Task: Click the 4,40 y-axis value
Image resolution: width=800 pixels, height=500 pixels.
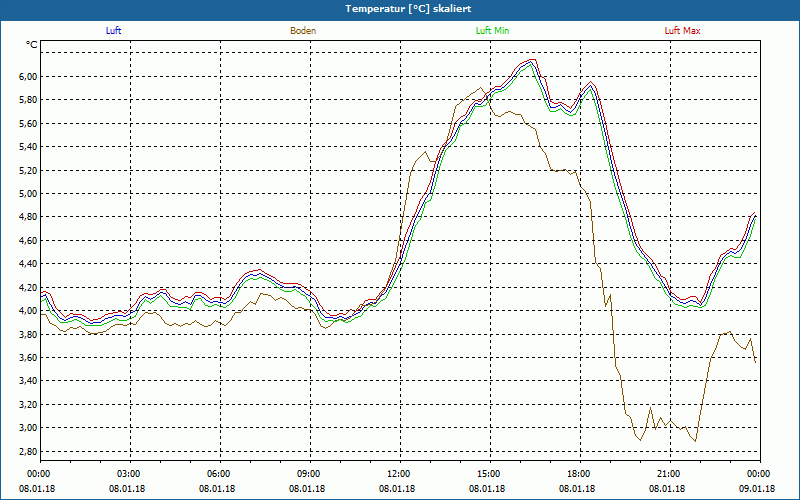Action: [x=29, y=264]
